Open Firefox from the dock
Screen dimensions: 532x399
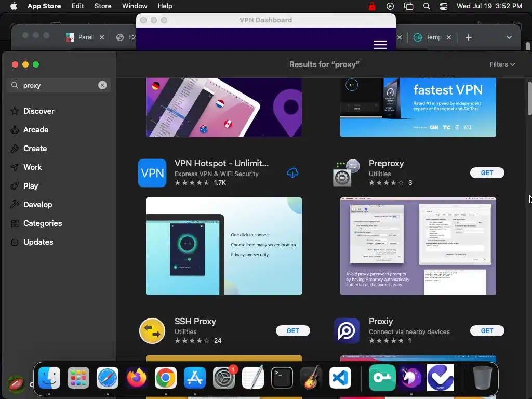pyautogui.click(x=137, y=378)
